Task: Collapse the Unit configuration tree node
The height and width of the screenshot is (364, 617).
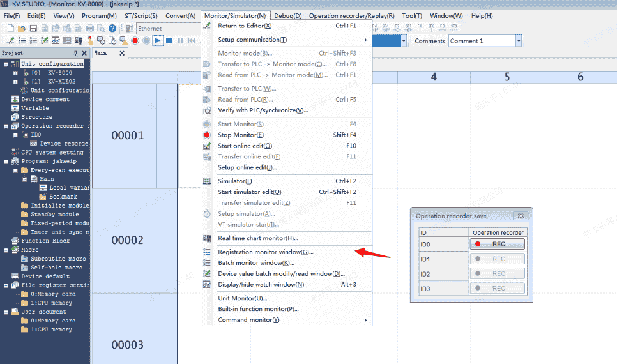Action: tap(6, 64)
